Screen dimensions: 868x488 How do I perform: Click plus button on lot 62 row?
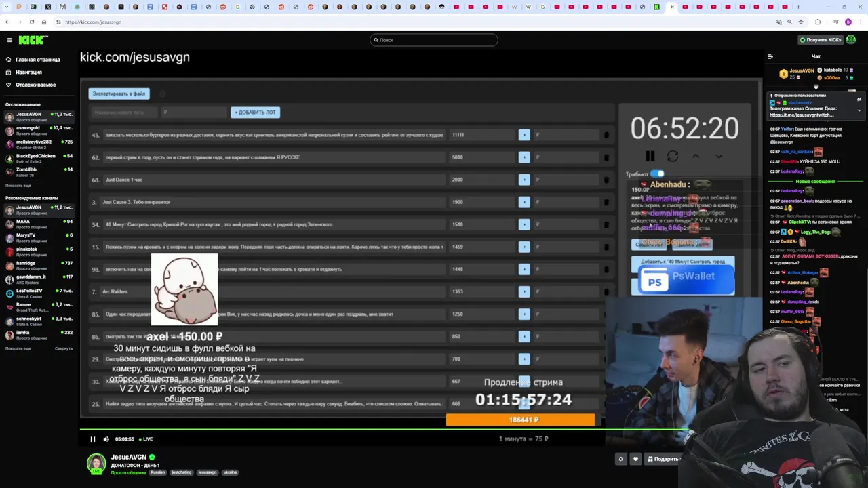[x=524, y=157]
